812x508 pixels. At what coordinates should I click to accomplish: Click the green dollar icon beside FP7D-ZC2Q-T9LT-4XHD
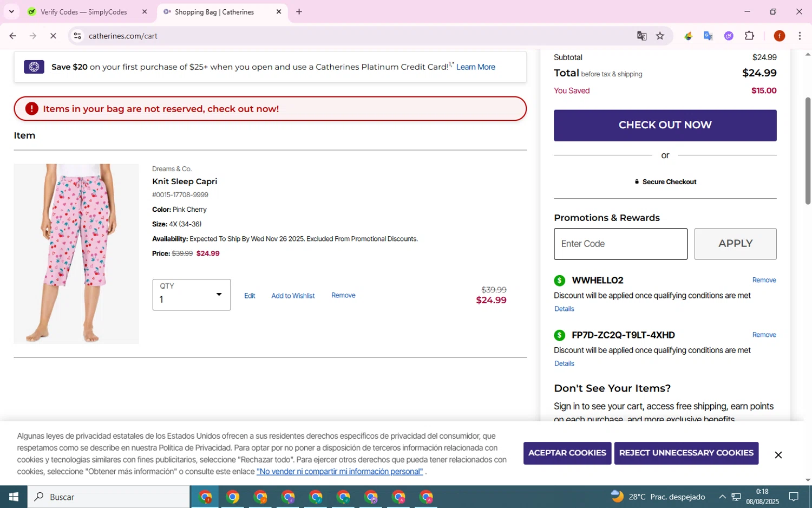pos(560,335)
